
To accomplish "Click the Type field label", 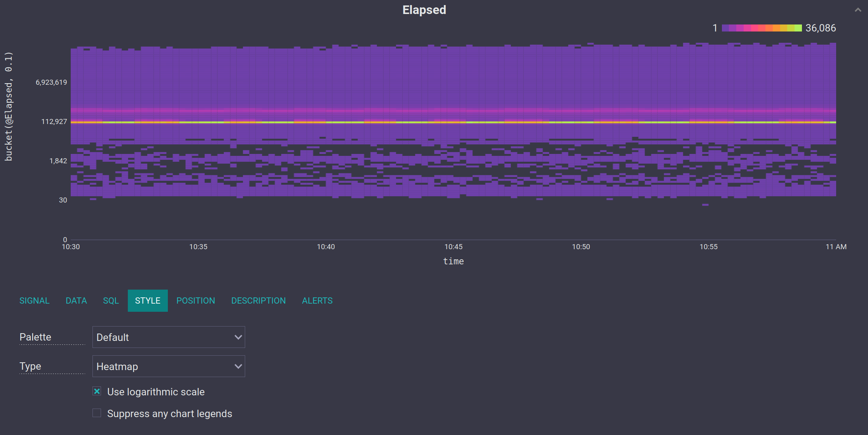I will [x=30, y=366].
